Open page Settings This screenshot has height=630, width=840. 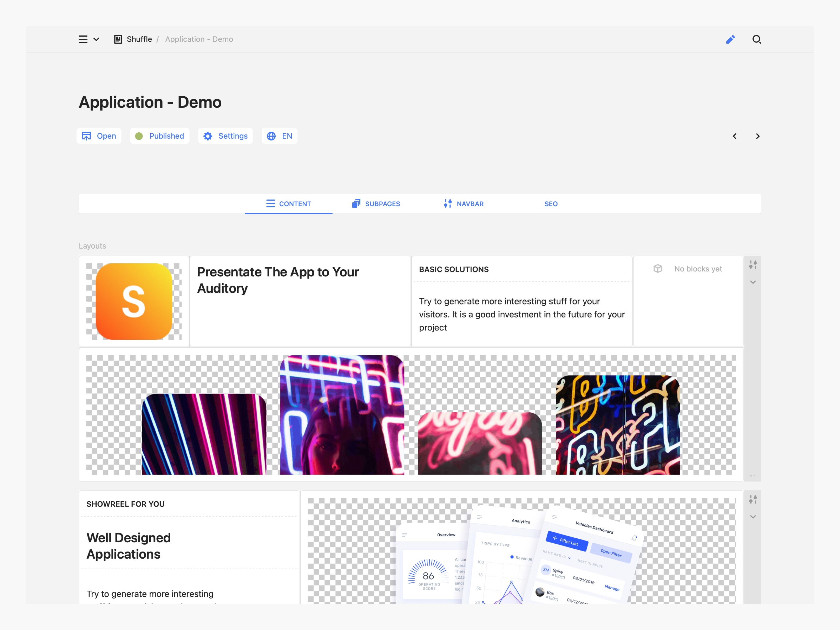225,136
